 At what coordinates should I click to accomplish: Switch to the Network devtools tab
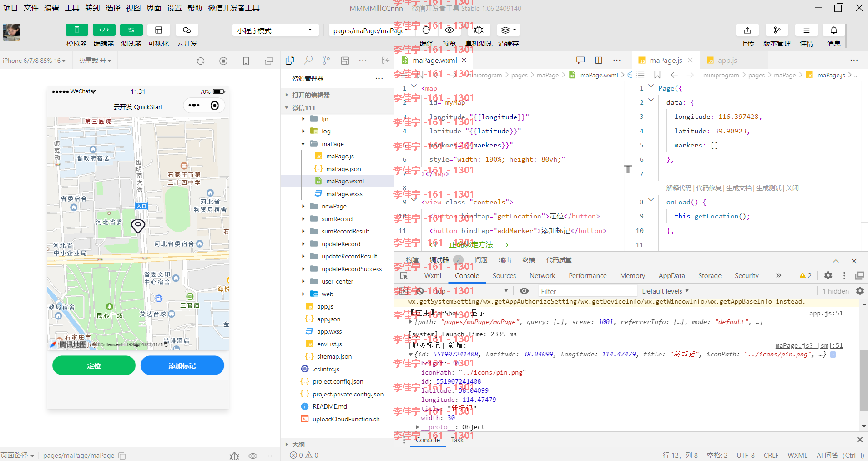tap(542, 276)
